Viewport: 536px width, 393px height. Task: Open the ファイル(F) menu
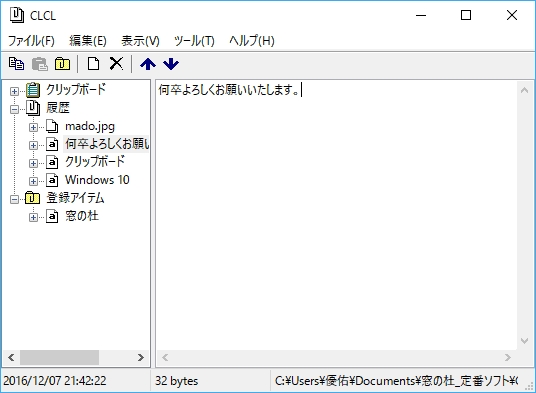[x=31, y=41]
